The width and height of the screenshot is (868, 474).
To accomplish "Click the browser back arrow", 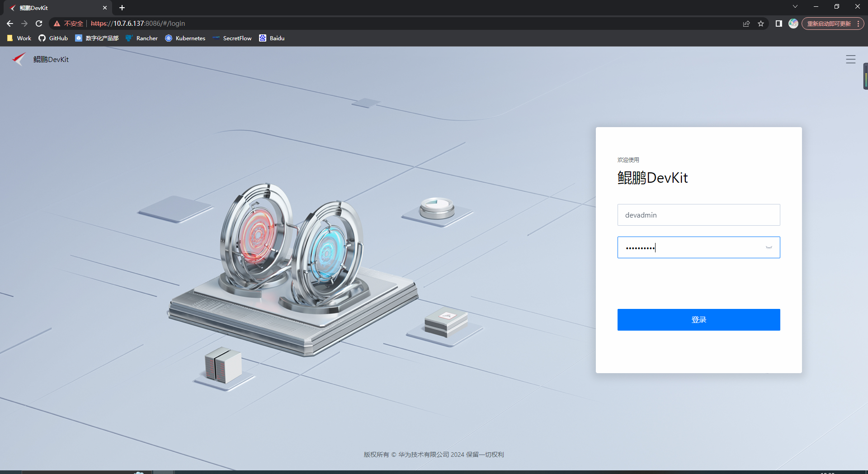I will (9, 23).
